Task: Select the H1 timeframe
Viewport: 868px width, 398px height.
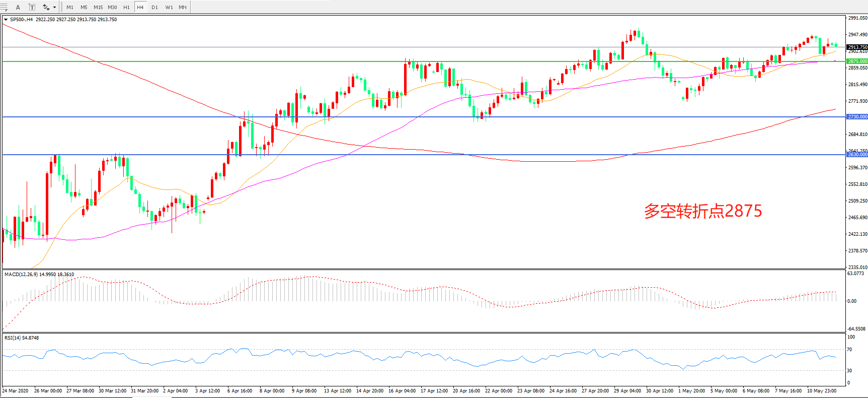Action: (x=126, y=7)
